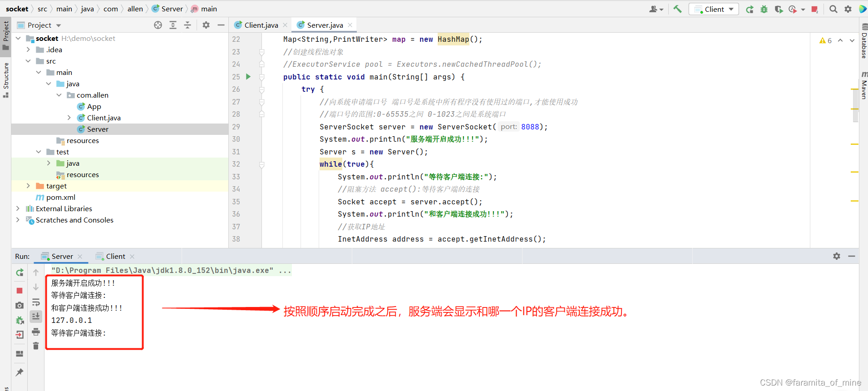Collapse all in Project panel
This screenshot has height=391, width=868.
[x=187, y=25]
